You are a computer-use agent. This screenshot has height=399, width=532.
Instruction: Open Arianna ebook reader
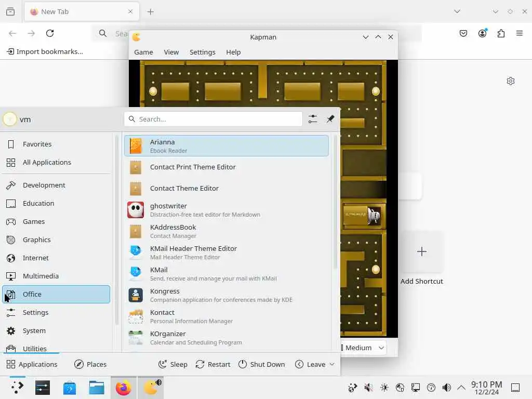point(227,146)
